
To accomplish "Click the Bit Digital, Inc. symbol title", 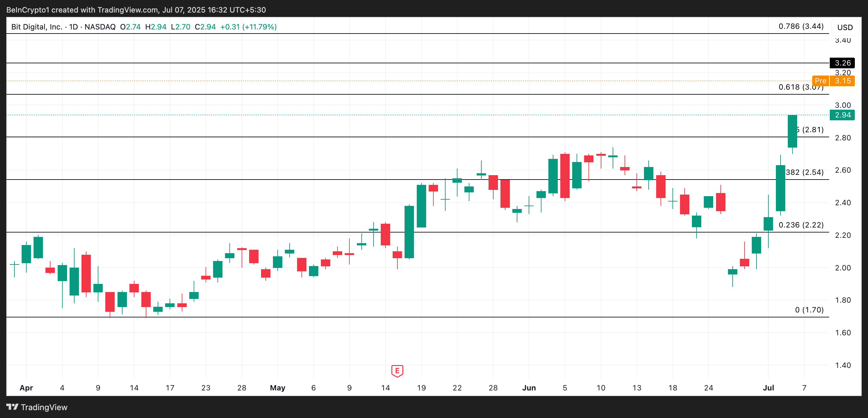I will point(37,27).
